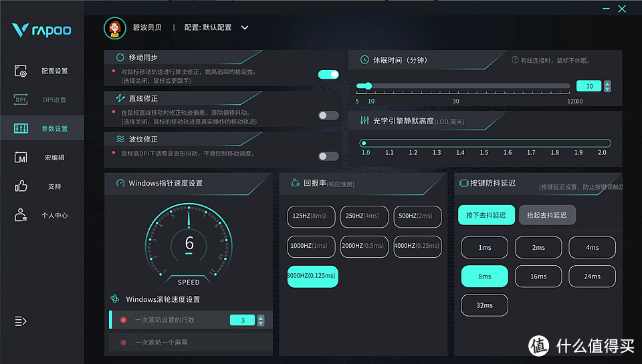Click the 波纹修正 wave icon
The width and height of the screenshot is (642, 364).
120,139
